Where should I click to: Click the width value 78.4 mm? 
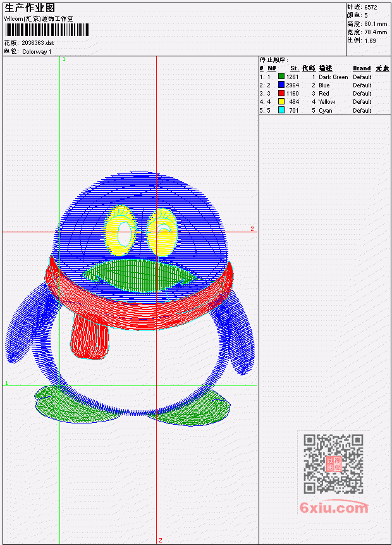click(376, 32)
